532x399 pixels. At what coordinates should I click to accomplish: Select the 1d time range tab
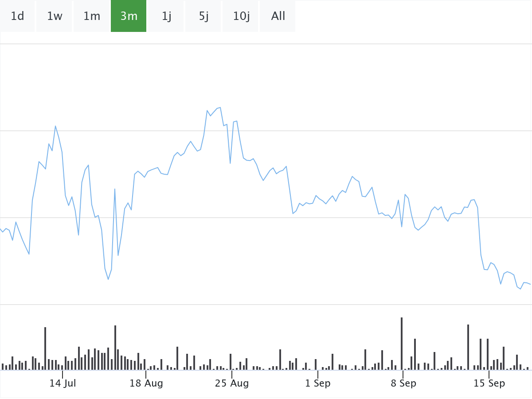coord(17,16)
